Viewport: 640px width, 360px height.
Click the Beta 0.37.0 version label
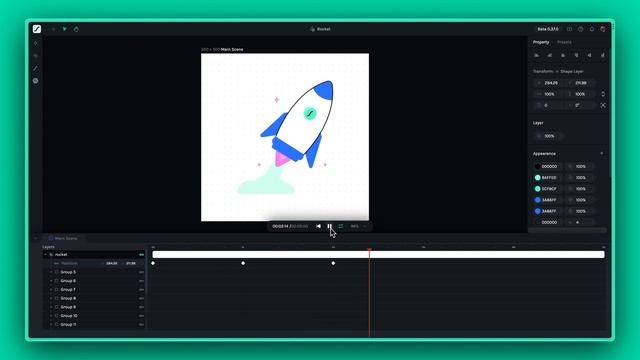[x=548, y=29]
